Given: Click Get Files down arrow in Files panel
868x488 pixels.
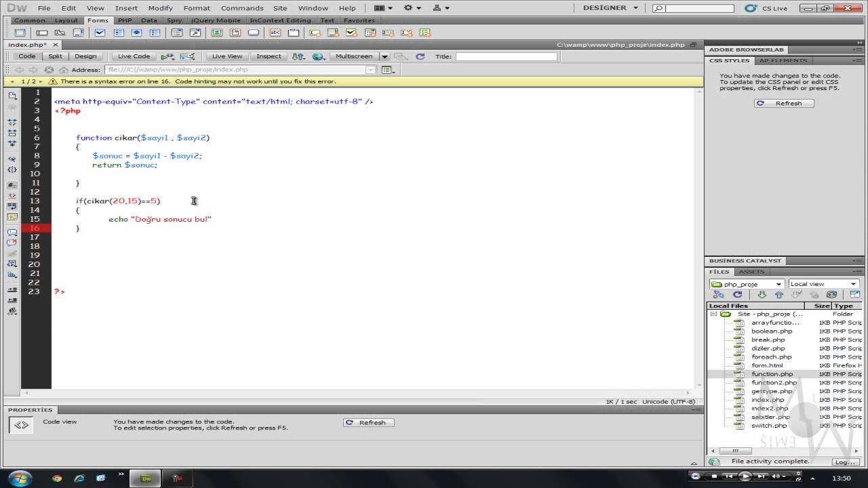Looking at the screenshot, I should click(762, 295).
